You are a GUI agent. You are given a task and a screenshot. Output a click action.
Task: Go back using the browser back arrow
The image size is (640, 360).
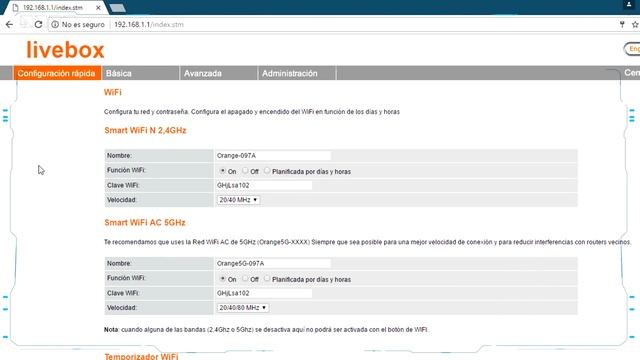pos(9,24)
